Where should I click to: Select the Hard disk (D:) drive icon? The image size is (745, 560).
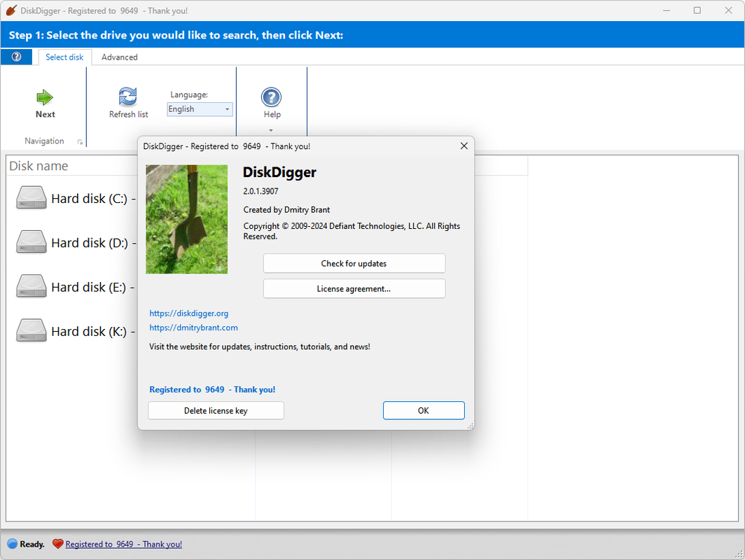[32, 241]
